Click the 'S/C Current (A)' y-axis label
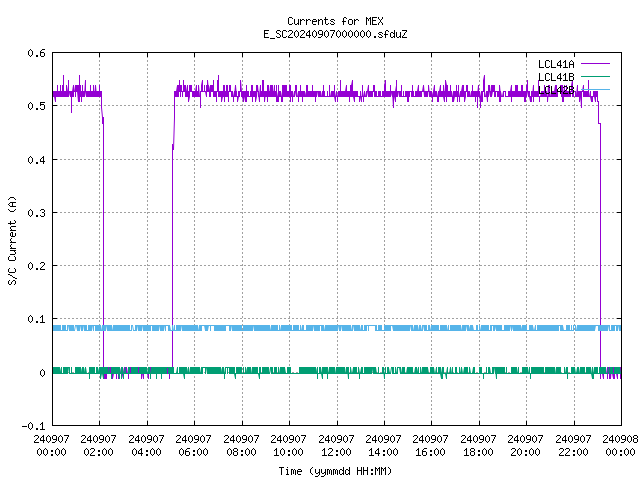 tap(13, 241)
